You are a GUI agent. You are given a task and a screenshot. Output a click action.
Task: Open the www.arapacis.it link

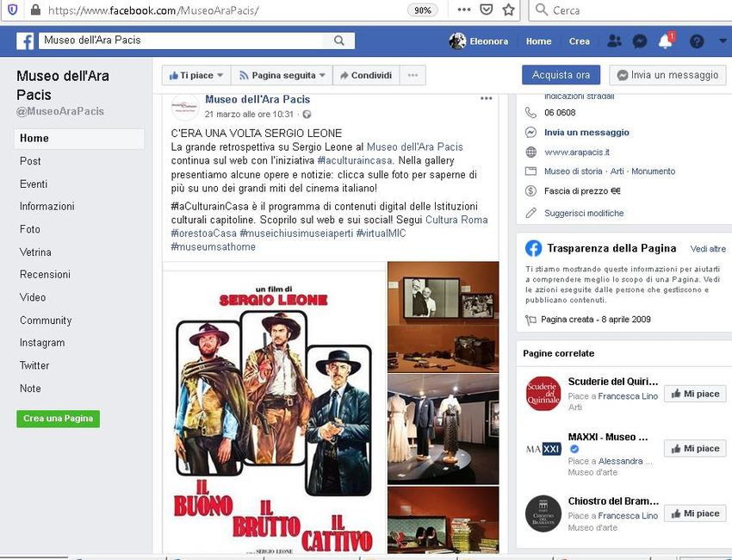point(576,152)
